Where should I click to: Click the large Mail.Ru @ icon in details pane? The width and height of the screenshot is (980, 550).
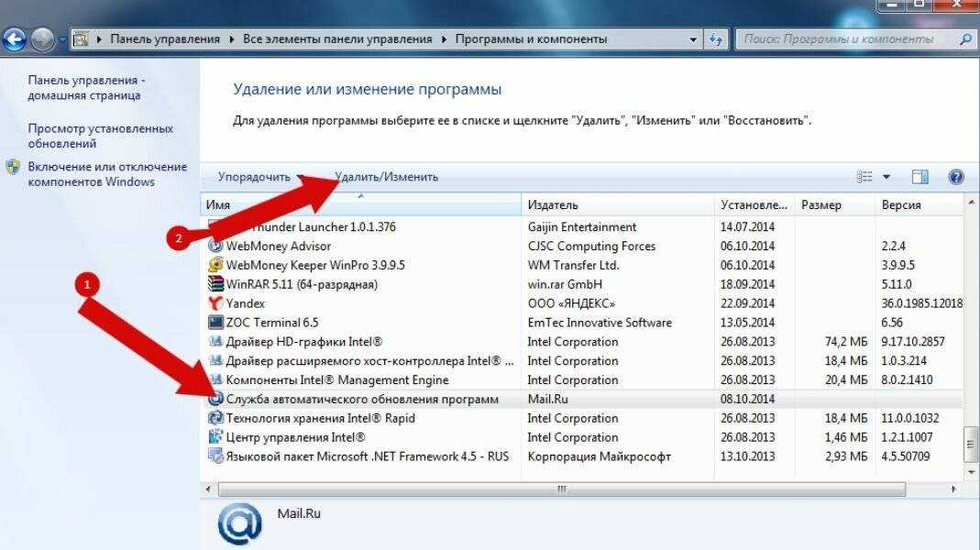click(x=240, y=523)
